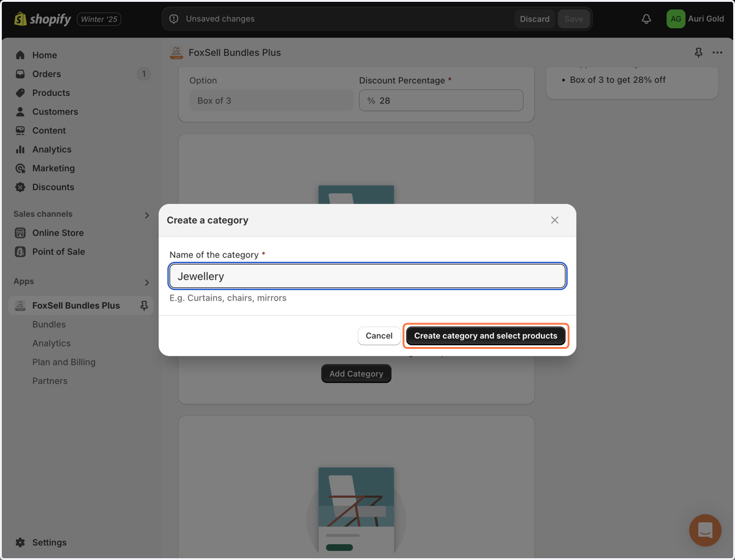Go to Orders in the sidebar
The image size is (735, 560).
pos(47,74)
